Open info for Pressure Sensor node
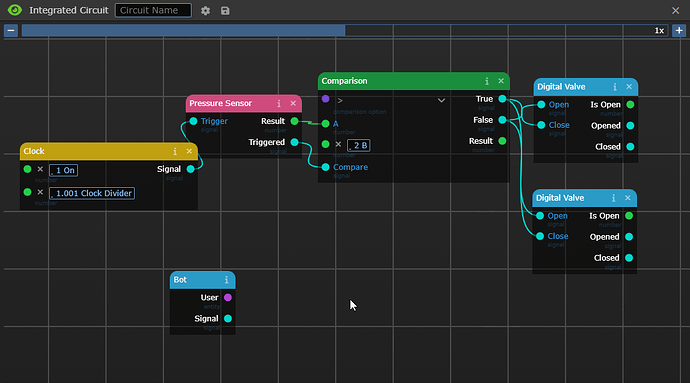Screen dimensions: 690x383 coord(279,103)
